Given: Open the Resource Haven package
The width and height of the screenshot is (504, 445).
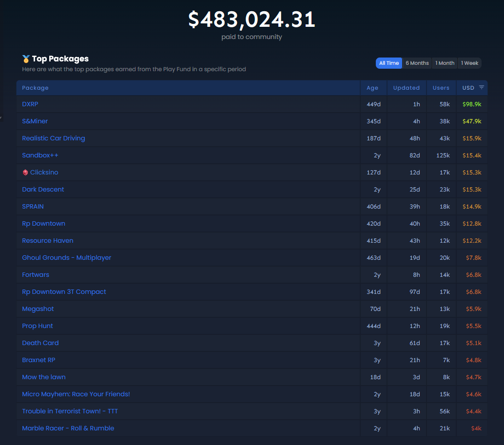Looking at the screenshot, I should tap(48, 240).
